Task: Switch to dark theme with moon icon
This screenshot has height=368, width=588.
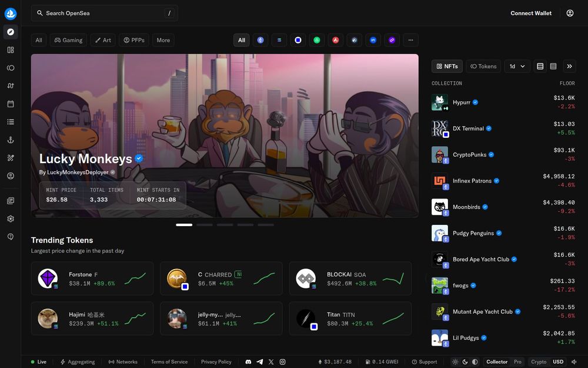Action: click(x=465, y=362)
